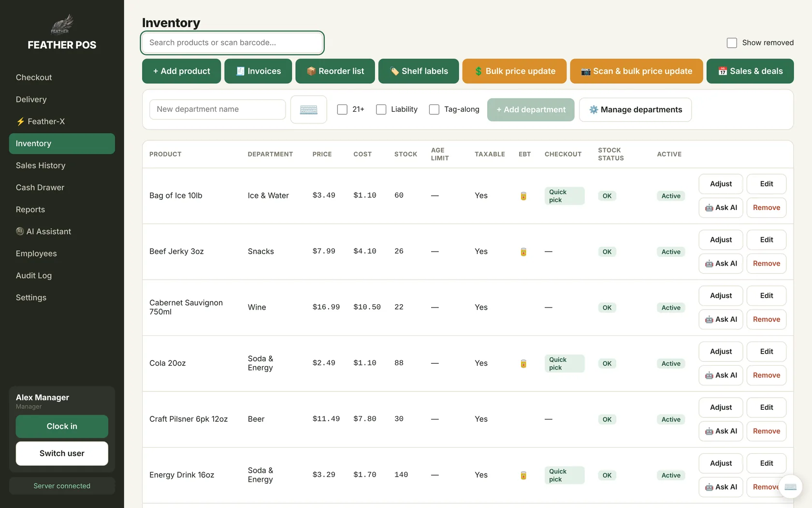
Task: Click the Server connected status
Action: [62, 486]
